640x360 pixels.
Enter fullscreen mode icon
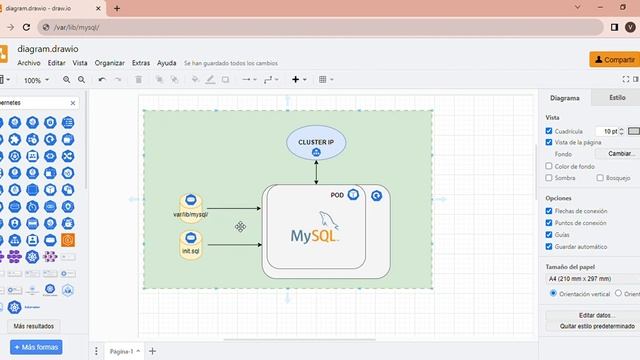(626, 79)
